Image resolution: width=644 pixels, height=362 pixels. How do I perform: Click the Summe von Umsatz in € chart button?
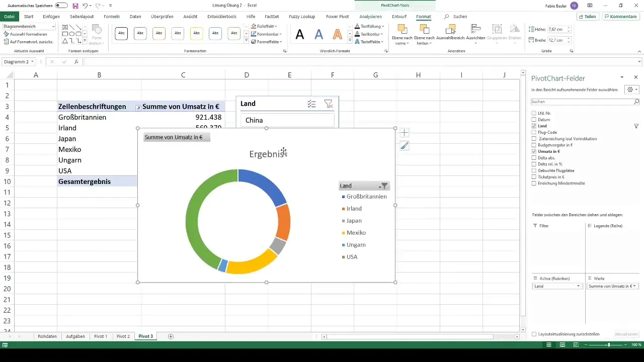click(177, 137)
